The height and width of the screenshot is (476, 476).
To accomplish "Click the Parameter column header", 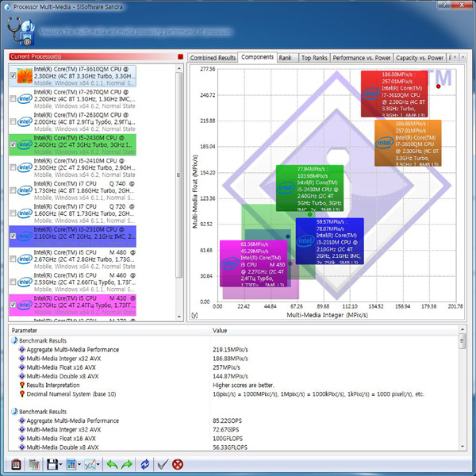I will pyautogui.click(x=109, y=330).
